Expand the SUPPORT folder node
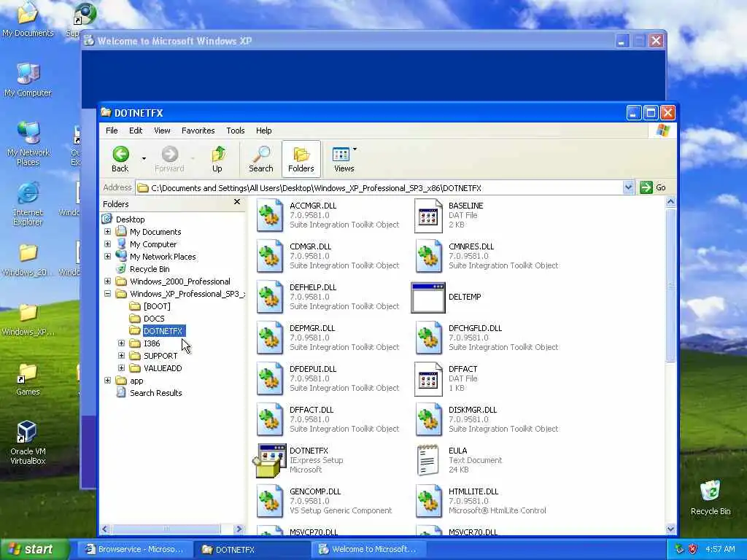The height and width of the screenshot is (560, 747). pos(122,355)
